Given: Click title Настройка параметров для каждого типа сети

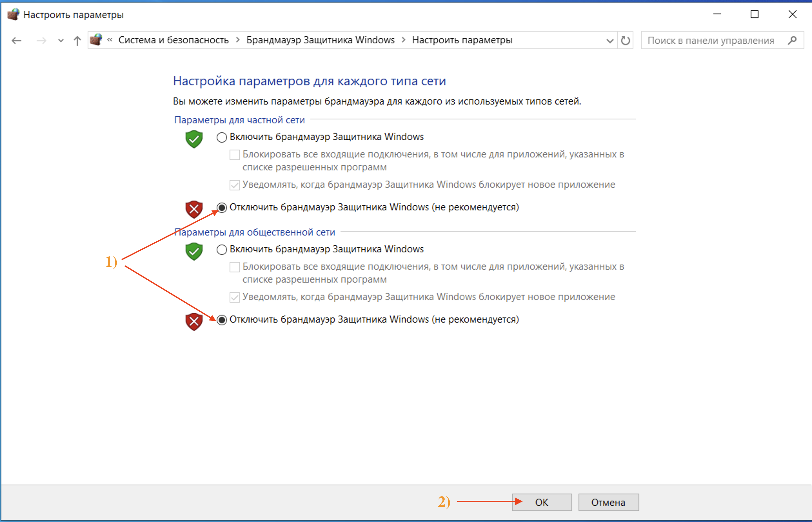Looking at the screenshot, I should pos(309,81).
